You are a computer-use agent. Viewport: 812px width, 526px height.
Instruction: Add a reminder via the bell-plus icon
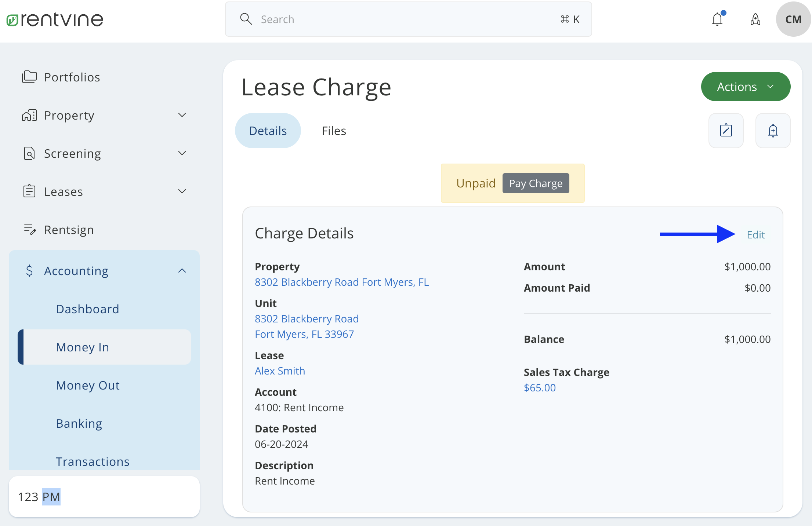(x=773, y=130)
